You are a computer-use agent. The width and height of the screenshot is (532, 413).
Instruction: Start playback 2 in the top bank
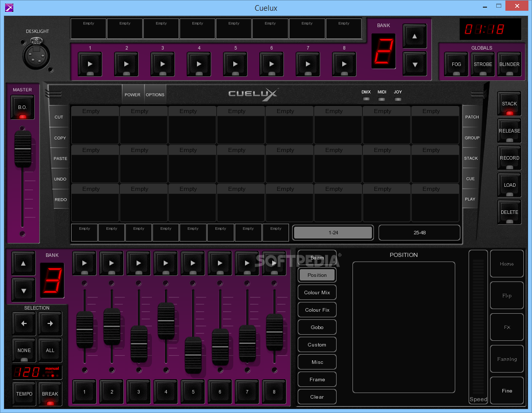tap(126, 64)
